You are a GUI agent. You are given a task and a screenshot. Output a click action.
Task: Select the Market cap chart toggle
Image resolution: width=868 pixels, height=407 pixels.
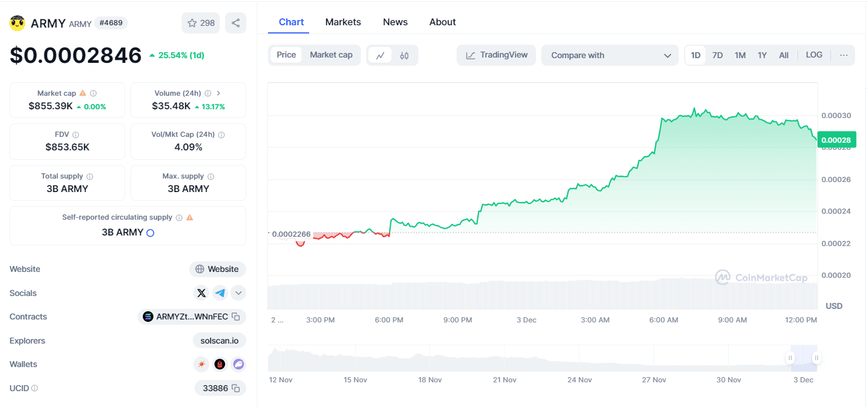(331, 55)
